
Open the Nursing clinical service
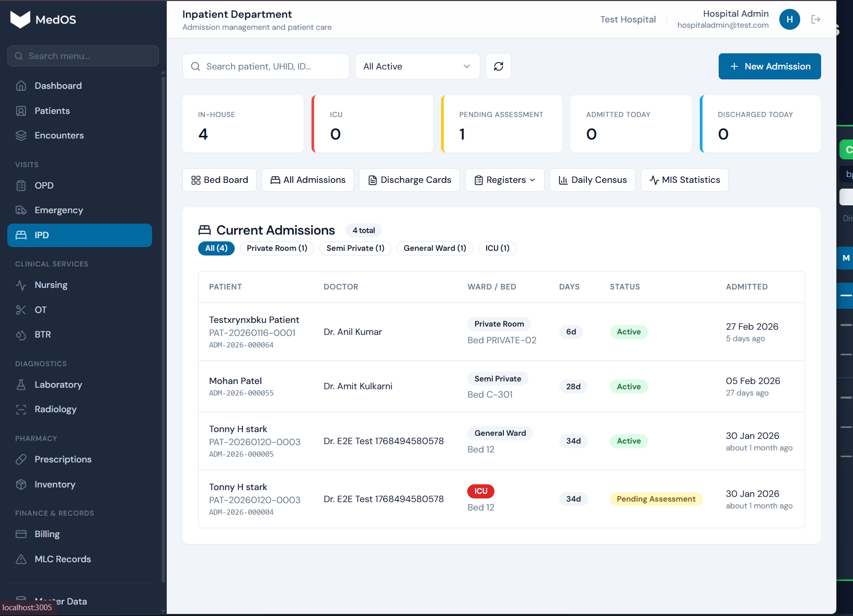click(51, 285)
